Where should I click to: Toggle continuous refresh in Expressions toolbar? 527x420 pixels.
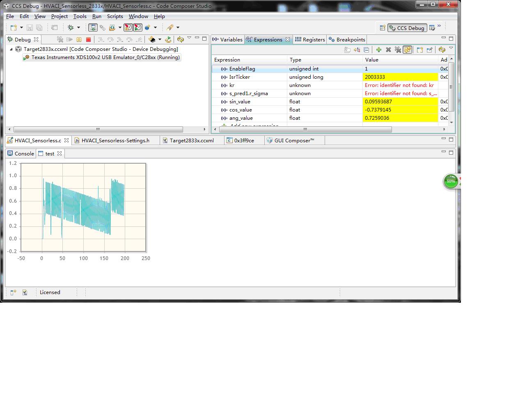point(408,50)
